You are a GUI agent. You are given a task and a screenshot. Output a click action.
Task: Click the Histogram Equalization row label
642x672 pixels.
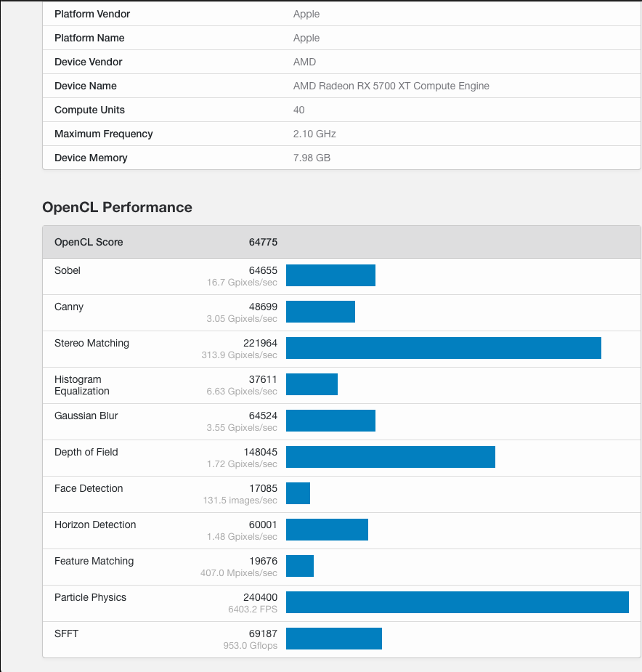pyautogui.click(x=81, y=385)
